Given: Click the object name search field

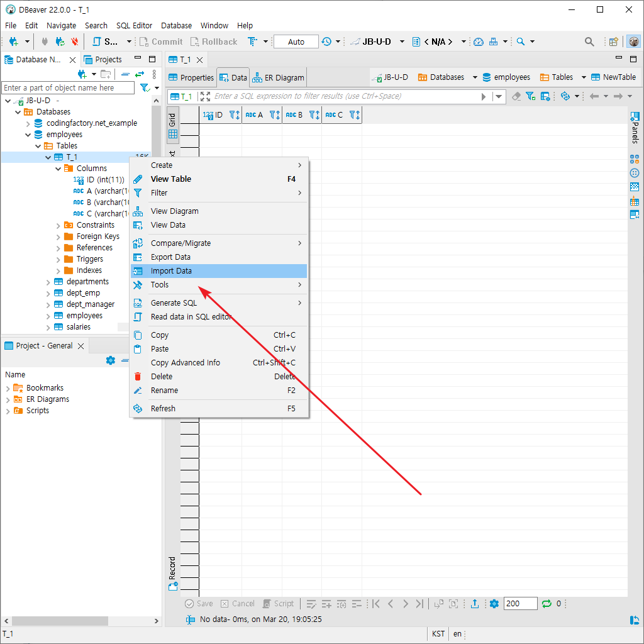Looking at the screenshot, I should (68, 88).
